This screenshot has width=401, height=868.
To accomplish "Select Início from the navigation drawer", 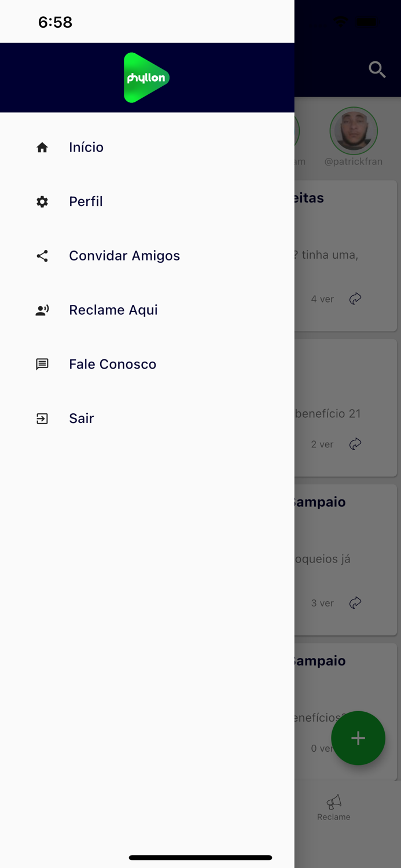I will click(x=86, y=147).
